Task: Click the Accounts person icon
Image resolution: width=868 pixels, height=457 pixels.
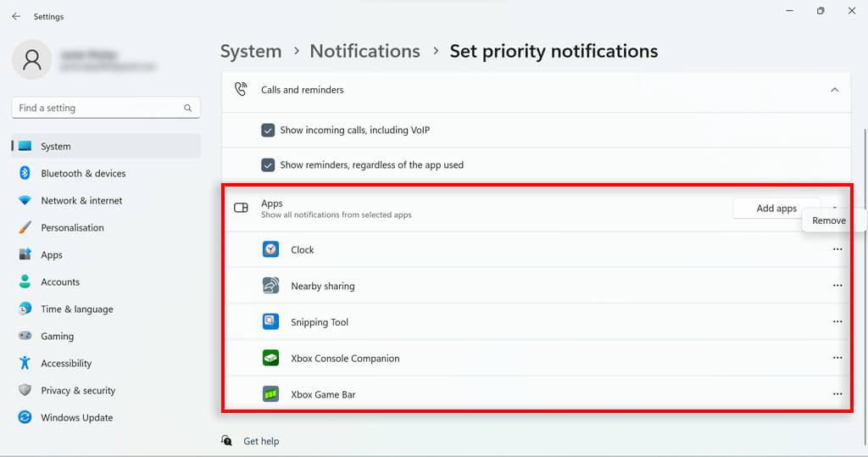Action: point(25,281)
